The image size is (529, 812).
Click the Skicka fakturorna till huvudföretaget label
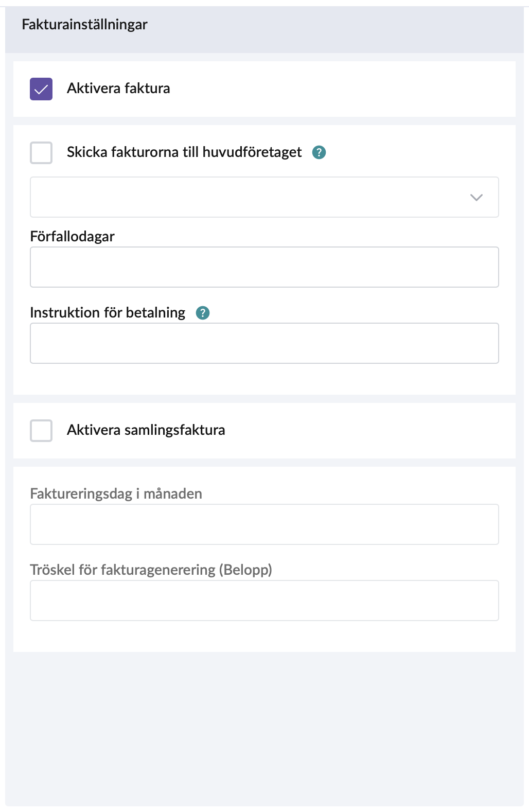pyautogui.click(x=184, y=152)
